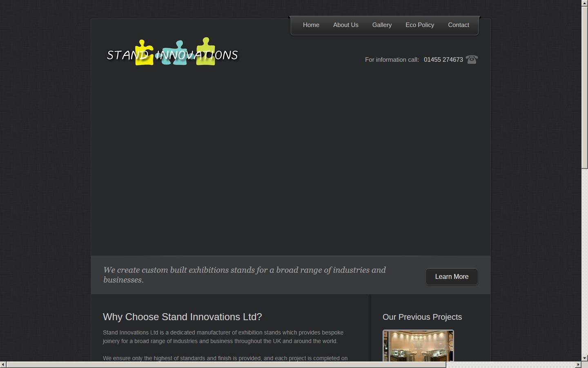588x368 pixels.
Task: Click the horizontal scrollbar thumb
Action: [x=226, y=364]
